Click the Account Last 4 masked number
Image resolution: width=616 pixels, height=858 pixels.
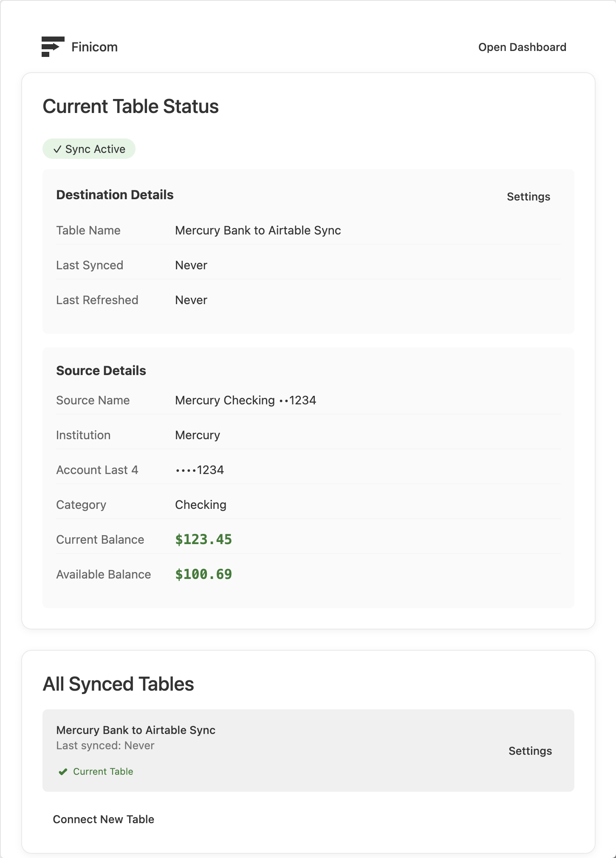(x=200, y=470)
